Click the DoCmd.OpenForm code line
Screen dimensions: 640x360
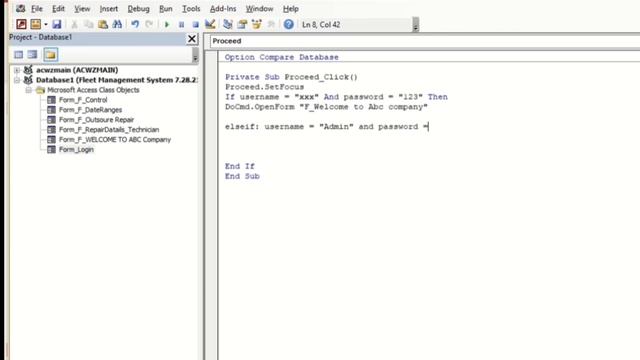tap(327, 107)
